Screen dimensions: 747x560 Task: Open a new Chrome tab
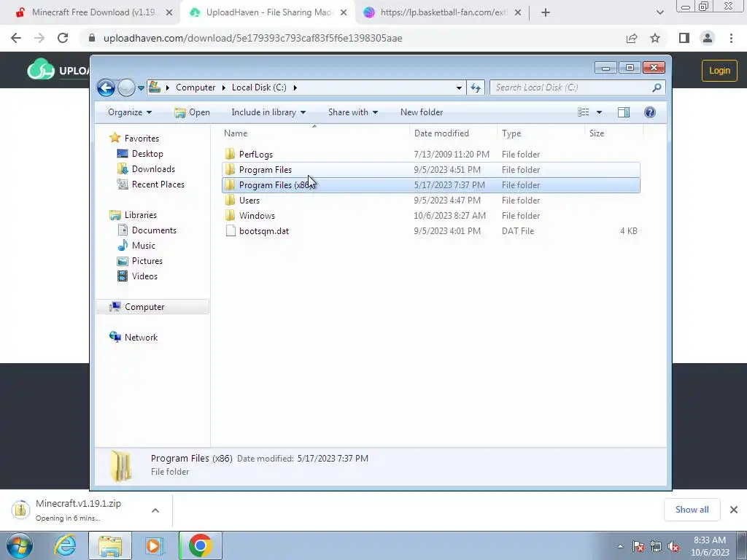[546, 13]
